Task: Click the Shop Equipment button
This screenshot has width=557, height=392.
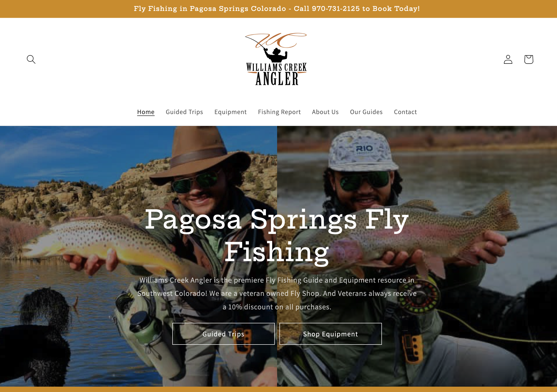Action: 330,334
